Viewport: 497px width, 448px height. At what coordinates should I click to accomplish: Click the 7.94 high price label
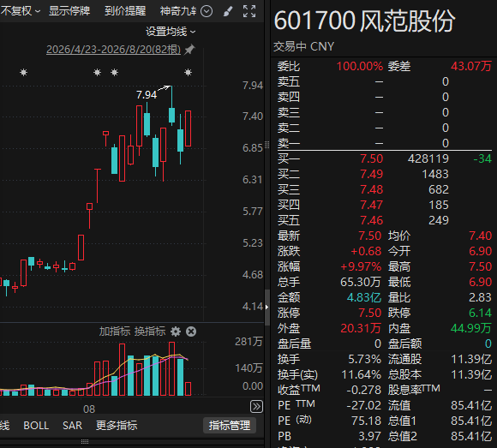pos(147,95)
